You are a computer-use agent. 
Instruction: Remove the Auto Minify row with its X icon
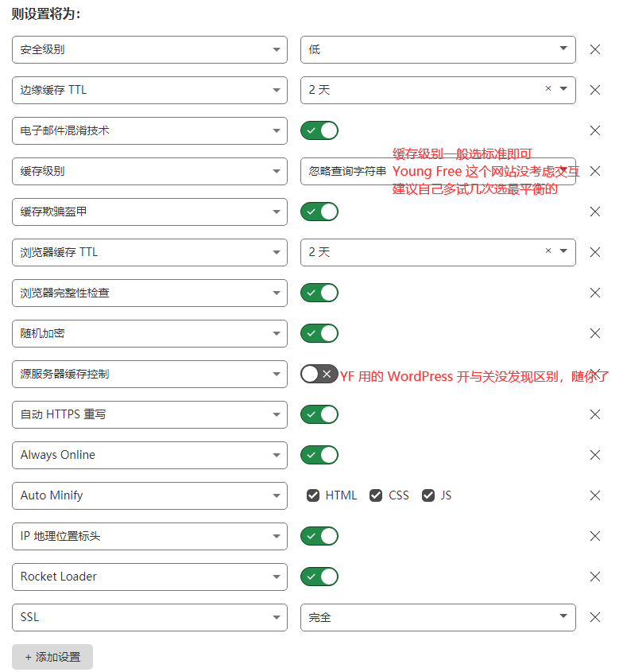[594, 496]
